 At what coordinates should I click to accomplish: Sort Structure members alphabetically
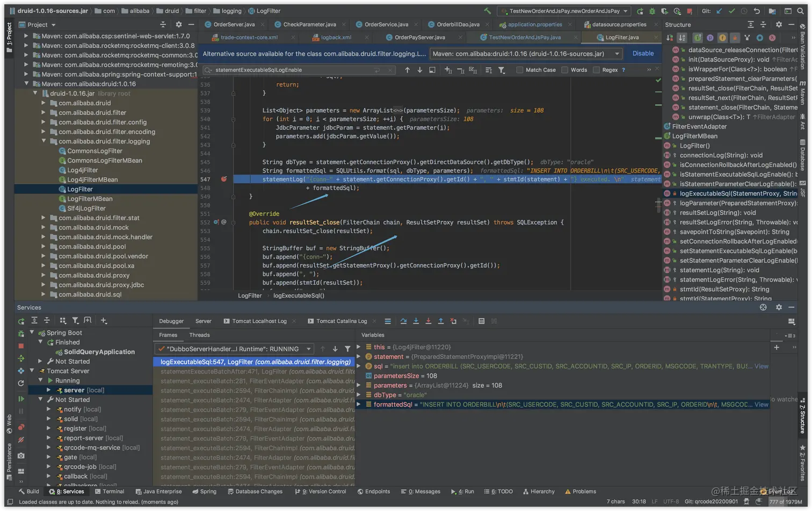pyautogui.click(x=682, y=38)
